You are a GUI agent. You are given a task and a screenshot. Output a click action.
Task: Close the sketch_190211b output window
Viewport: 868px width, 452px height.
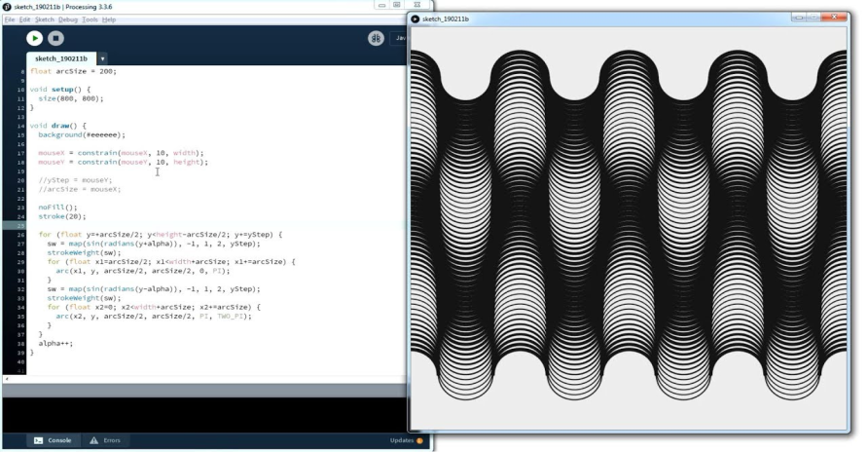(x=834, y=17)
